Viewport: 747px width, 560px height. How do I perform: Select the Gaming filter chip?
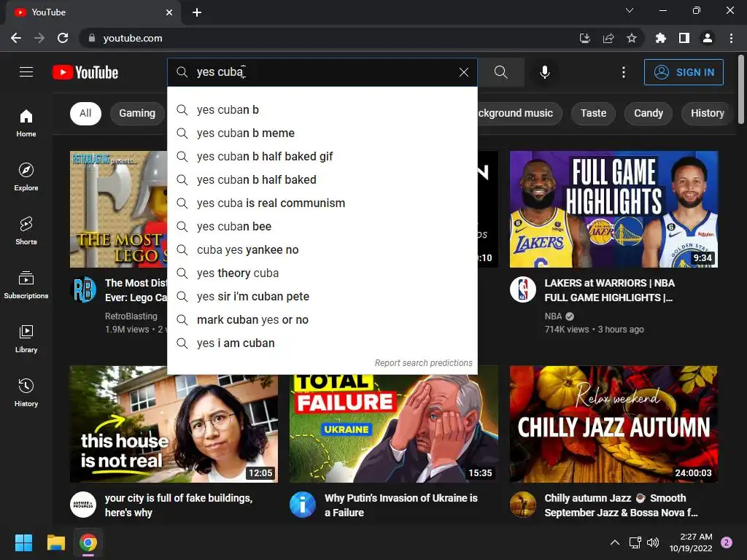click(137, 113)
